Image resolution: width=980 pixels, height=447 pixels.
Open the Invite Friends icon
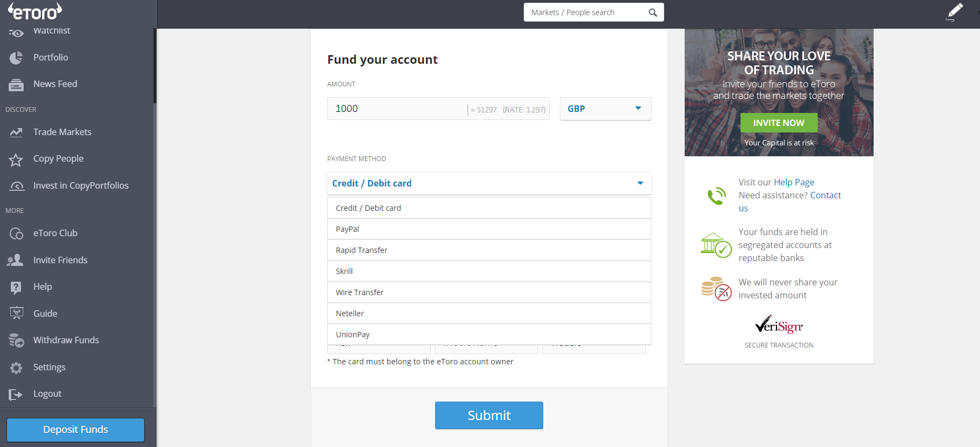16,260
